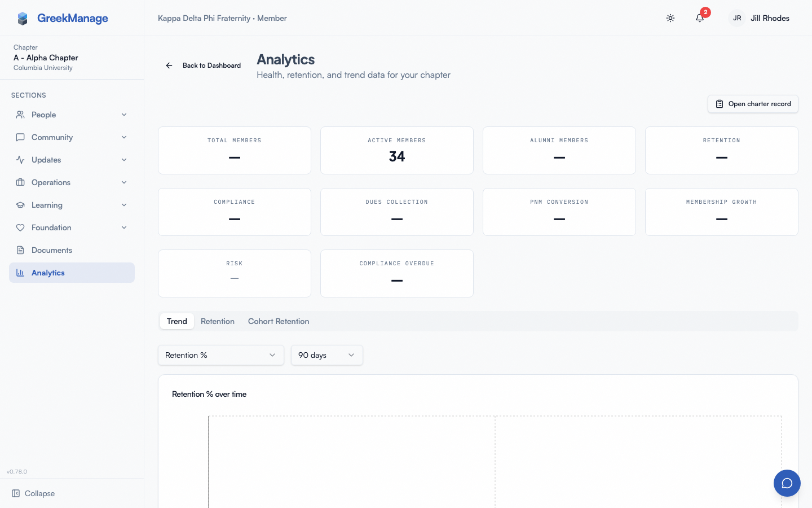Expand the Updates section chevron
This screenshot has height=508, width=812.
pyautogui.click(x=124, y=160)
